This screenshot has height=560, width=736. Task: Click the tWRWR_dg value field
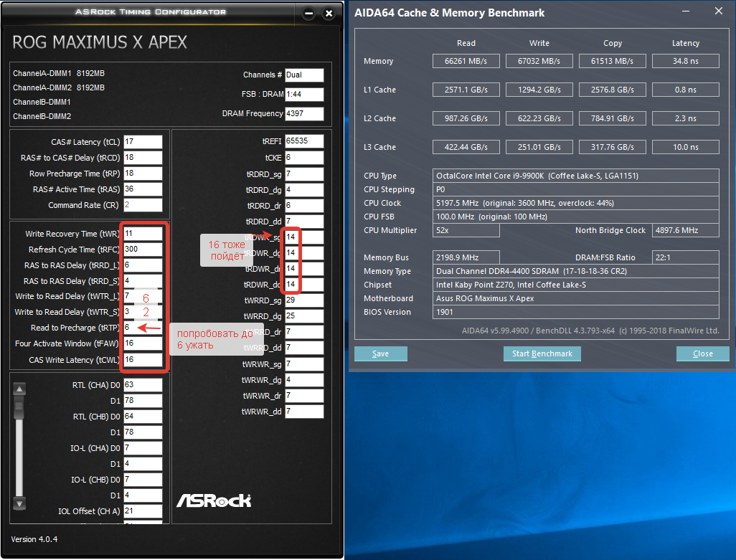coord(304,380)
